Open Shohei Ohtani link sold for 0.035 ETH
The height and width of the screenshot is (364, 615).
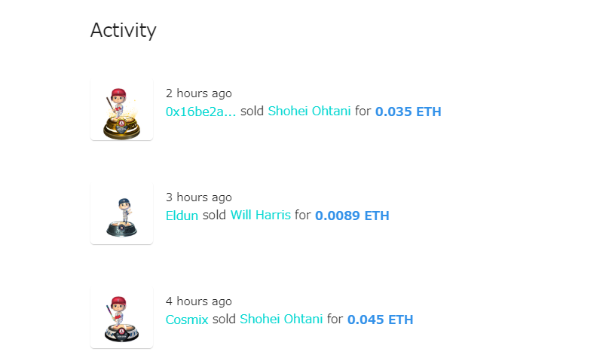[x=309, y=111]
